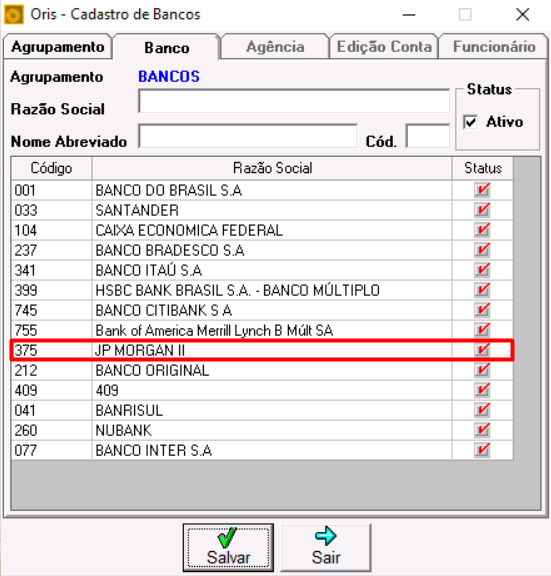Click code cell 745
The height and width of the screenshot is (576, 551).
(x=51, y=310)
